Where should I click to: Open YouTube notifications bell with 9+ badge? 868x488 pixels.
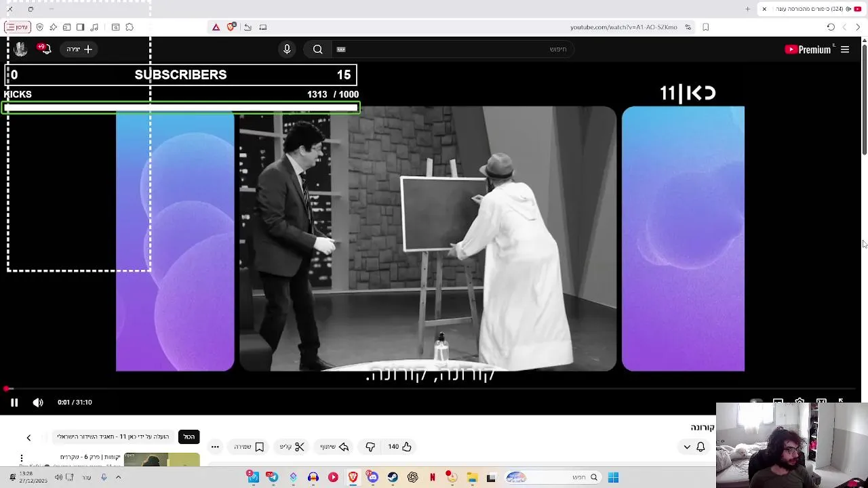(x=45, y=49)
